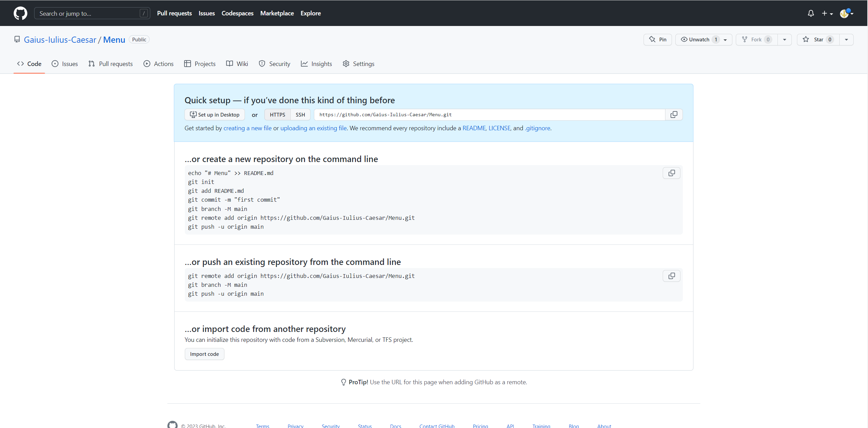This screenshot has height=428, width=868.
Task: Open the fork options dropdown arrow
Action: [x=785, y=40]
